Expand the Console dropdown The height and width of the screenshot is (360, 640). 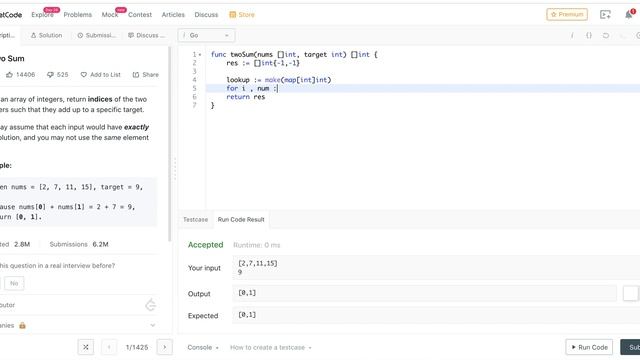(203, 347)
